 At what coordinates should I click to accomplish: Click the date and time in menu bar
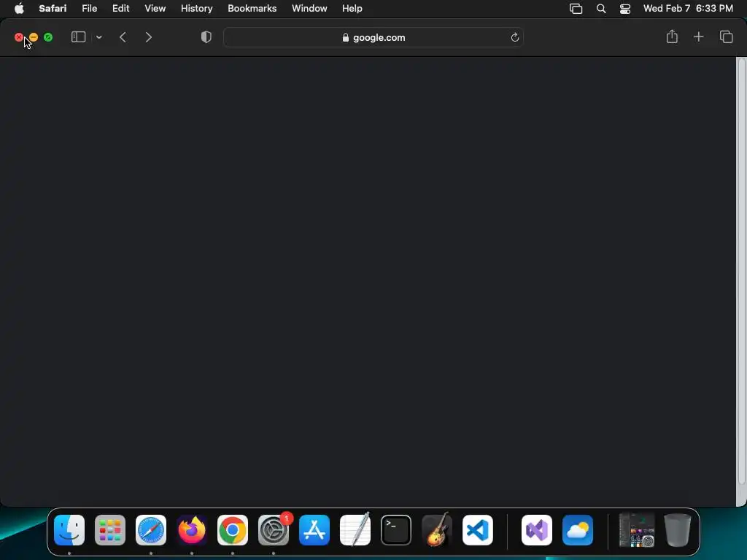point(688,9)
